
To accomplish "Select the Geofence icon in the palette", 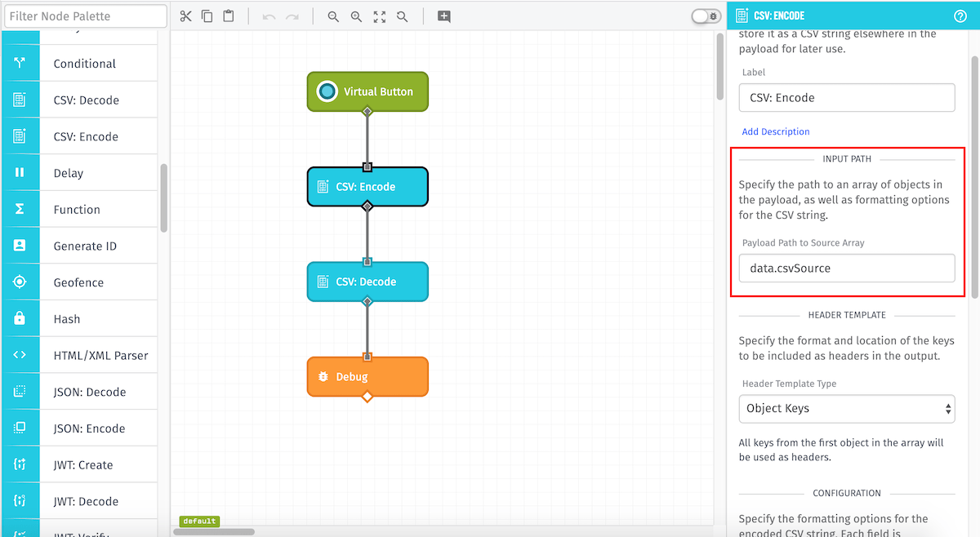I will [20, 282].
